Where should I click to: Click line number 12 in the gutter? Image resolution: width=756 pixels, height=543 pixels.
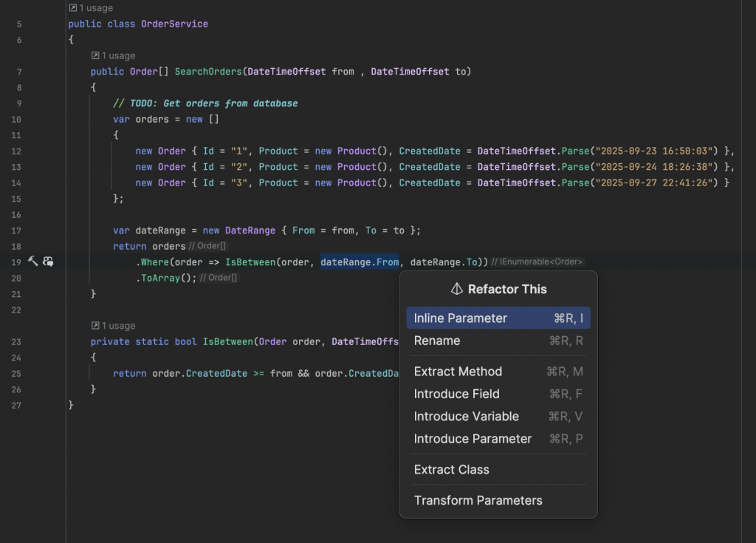pos(16,151)
